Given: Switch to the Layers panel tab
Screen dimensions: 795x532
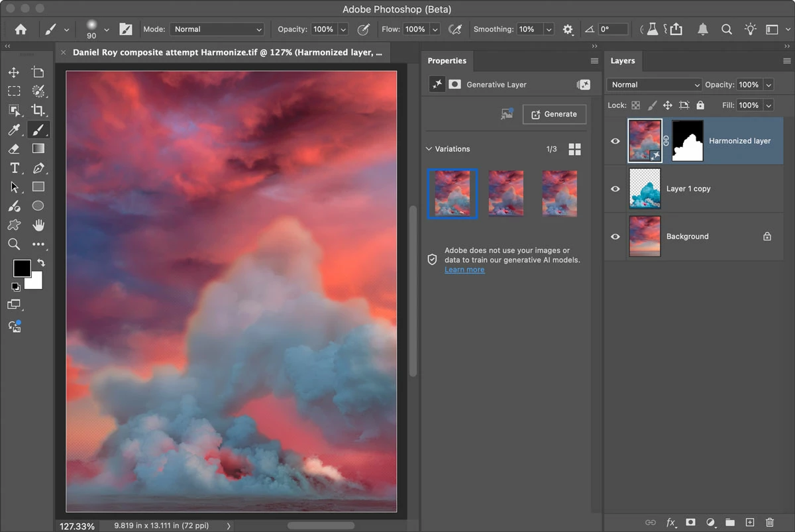Looking at the screenshot, I should [623, 61].
